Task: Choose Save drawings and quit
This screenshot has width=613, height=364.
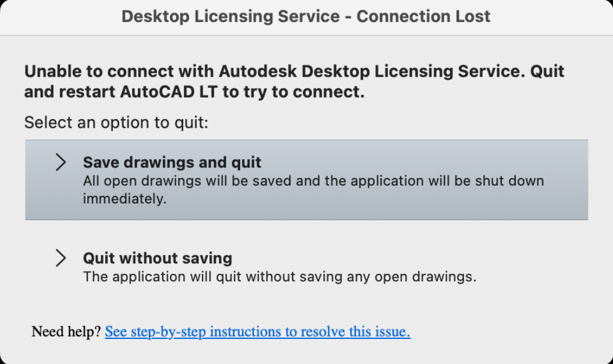Action: click(172, 162)
